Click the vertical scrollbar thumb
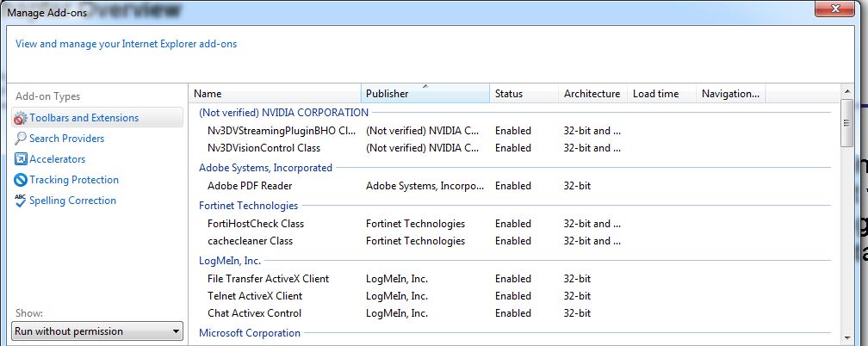The width and height of the screenshot is (868, 346). click(x=846, y=123)
